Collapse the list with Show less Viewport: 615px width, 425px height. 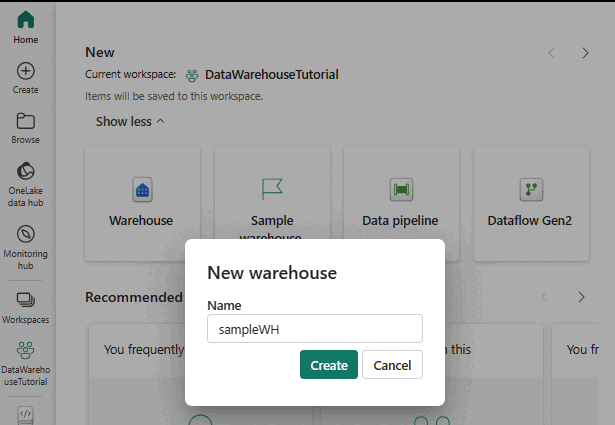130,122
